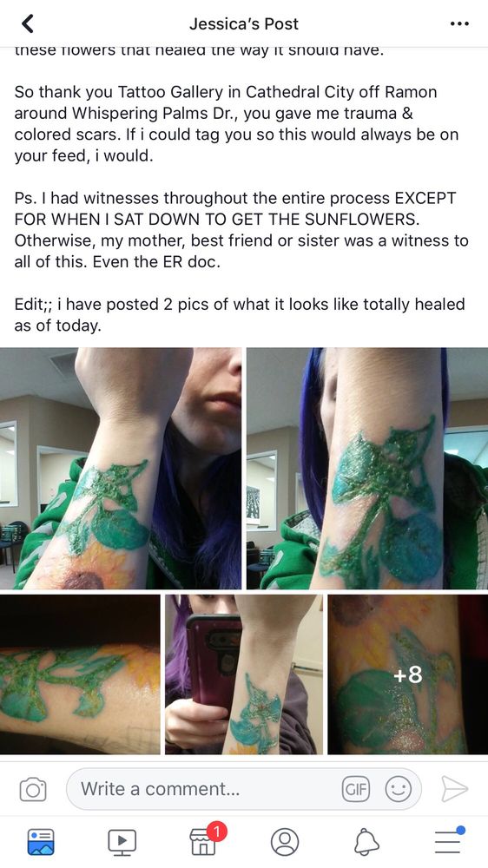Open second photo of forearm tattoo

click(367, 469)
